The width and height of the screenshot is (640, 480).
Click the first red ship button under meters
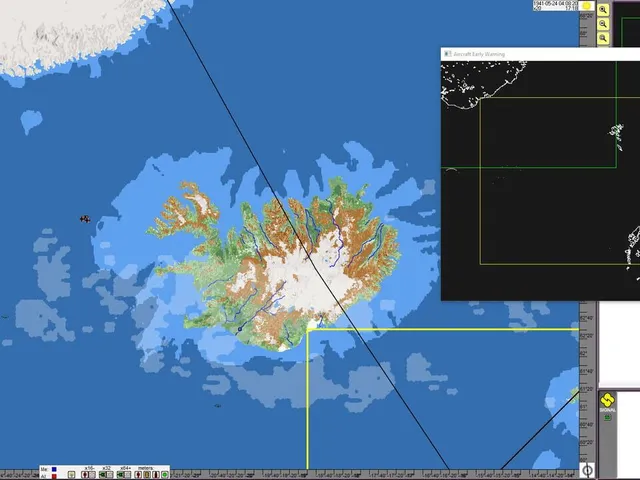point(138,475)
